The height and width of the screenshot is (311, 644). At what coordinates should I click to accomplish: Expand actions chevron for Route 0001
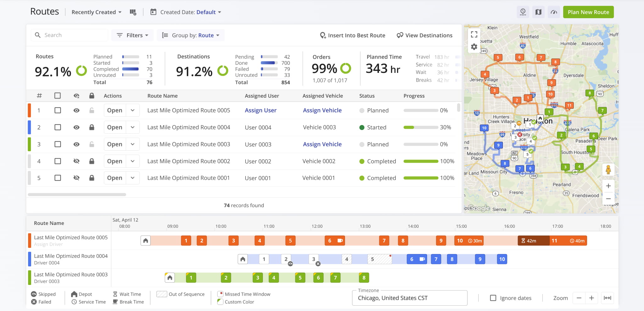[133, 178]
